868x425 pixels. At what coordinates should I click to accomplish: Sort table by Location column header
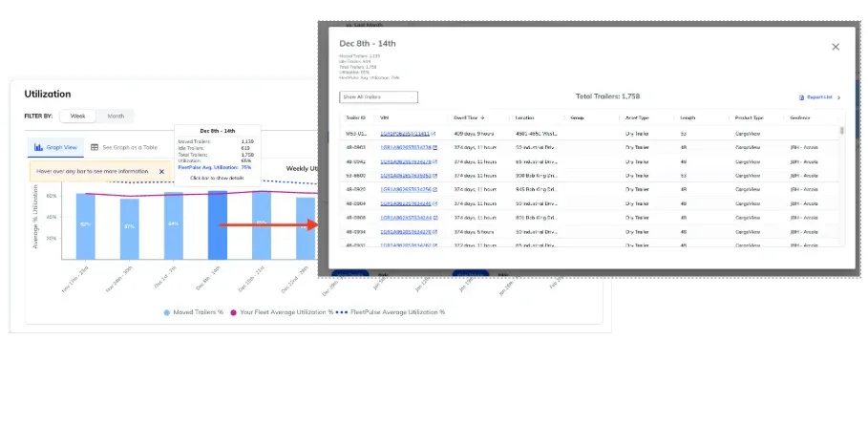pos(524,117)
